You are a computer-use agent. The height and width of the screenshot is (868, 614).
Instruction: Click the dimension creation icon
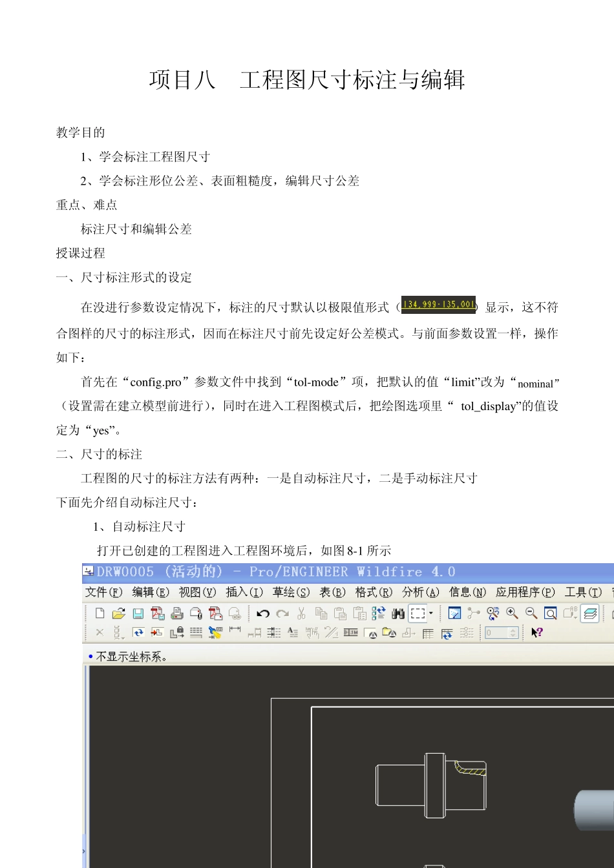235,630
